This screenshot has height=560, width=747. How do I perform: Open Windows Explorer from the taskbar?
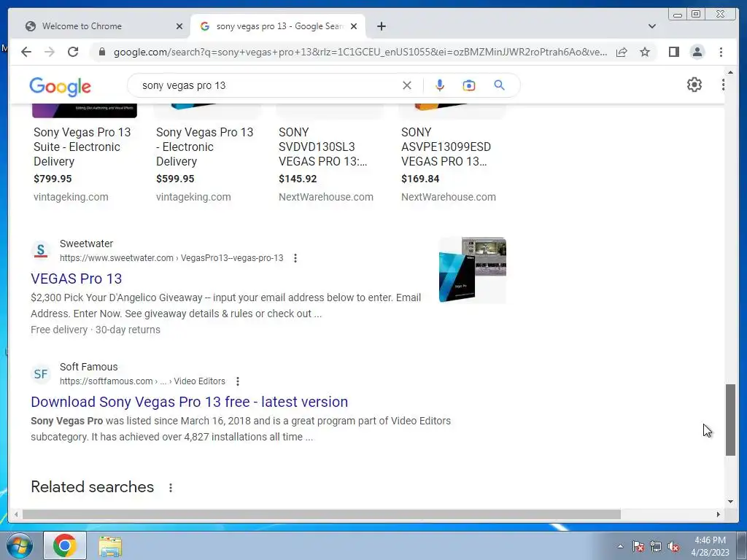tap(110, 546)
